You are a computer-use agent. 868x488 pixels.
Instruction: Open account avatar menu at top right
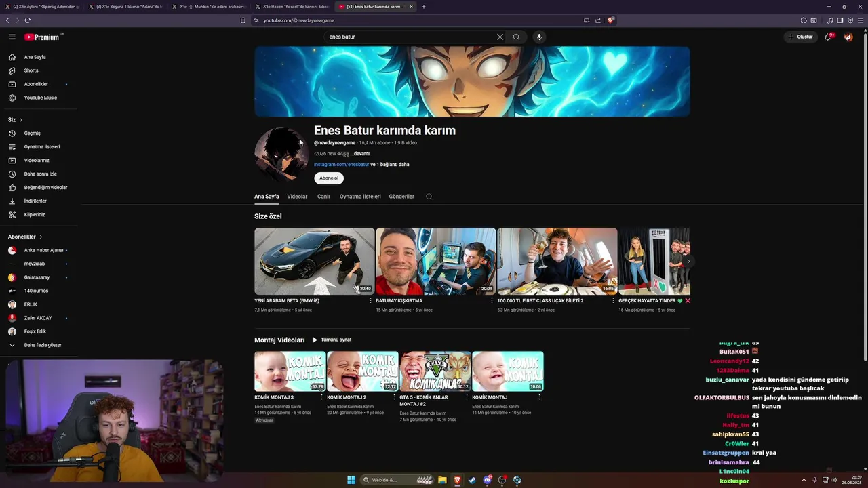click(x=848, y=37)
